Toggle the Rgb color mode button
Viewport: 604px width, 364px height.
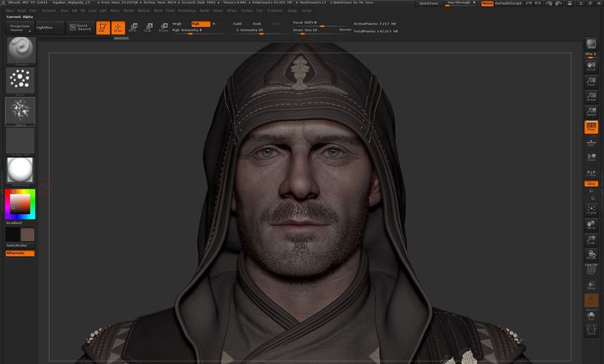coord(201,24)
